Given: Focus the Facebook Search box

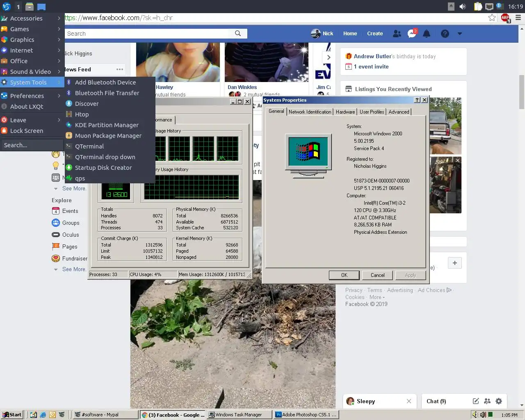Looking at the screenshot, I should click(148, 34).
